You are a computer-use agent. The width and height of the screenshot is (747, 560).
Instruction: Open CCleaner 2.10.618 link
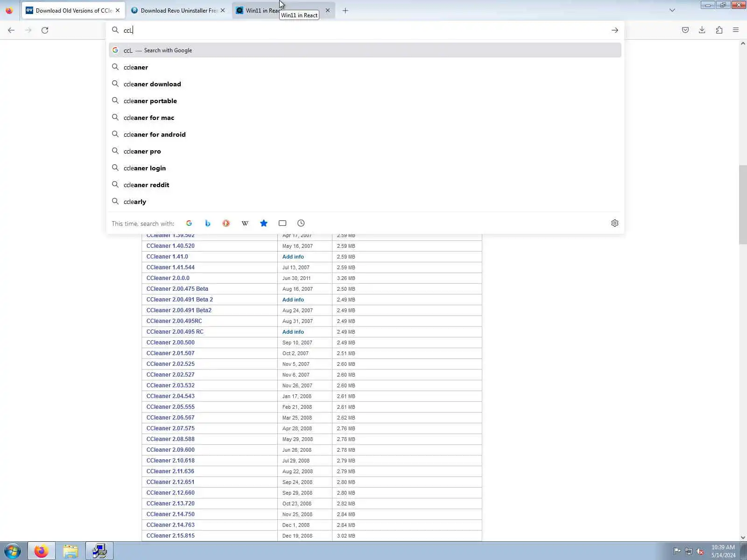pyautogui.click(x=170, y=461)
